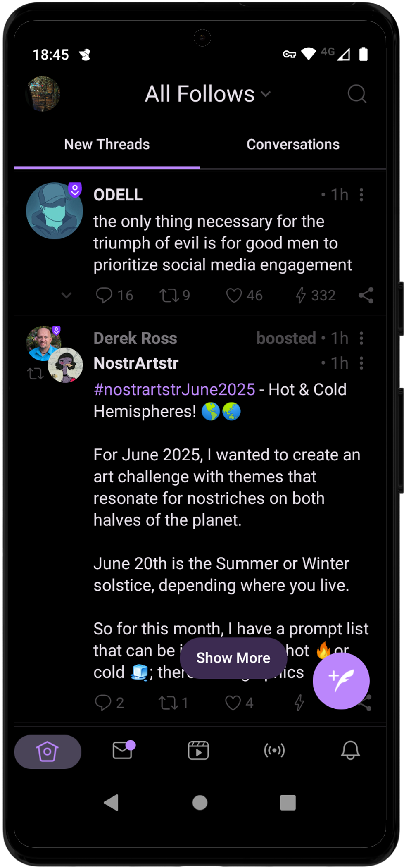The height and width of the screenshot is (868, 404).
Task: Open the Notifications bell
Action: coord(350,750)
